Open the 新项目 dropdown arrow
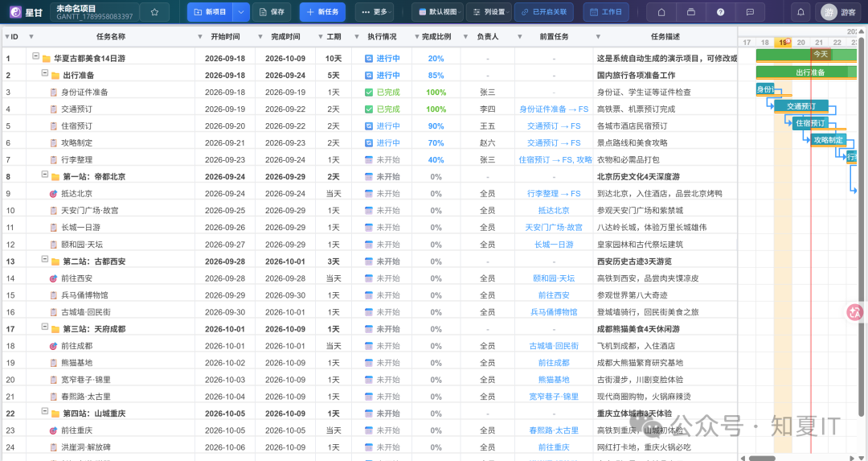 pyautogui.click(x=240, y=11)
